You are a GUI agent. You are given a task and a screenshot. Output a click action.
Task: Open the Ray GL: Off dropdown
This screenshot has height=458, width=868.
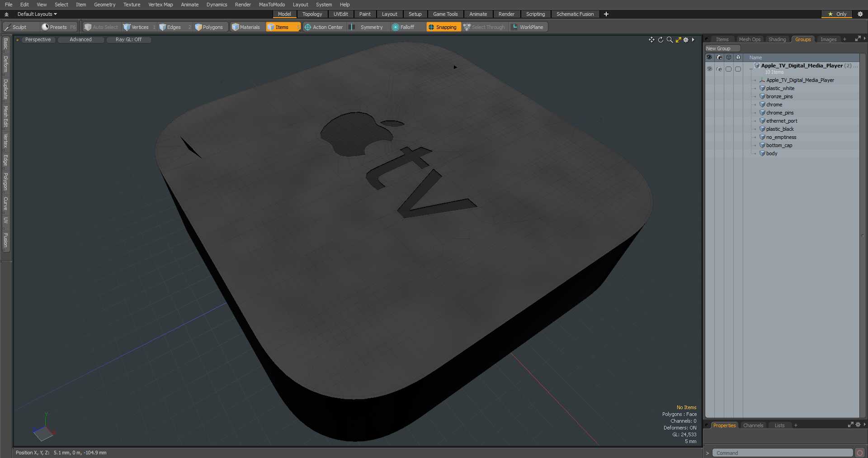click(129, 40)
